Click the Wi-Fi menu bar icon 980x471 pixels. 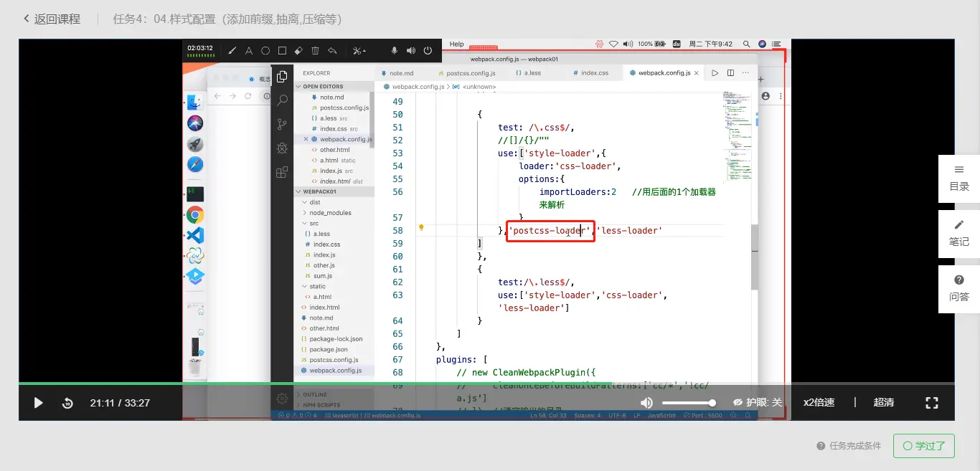(614, 44)
